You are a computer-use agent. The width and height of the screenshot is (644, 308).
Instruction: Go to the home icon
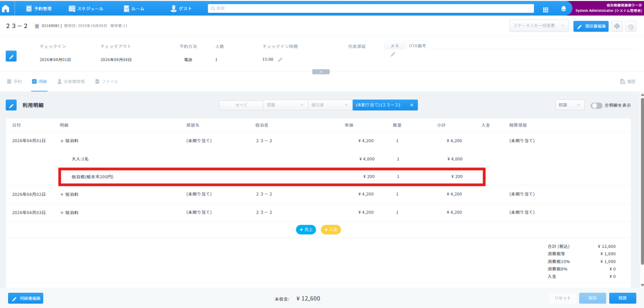[6, 9]
